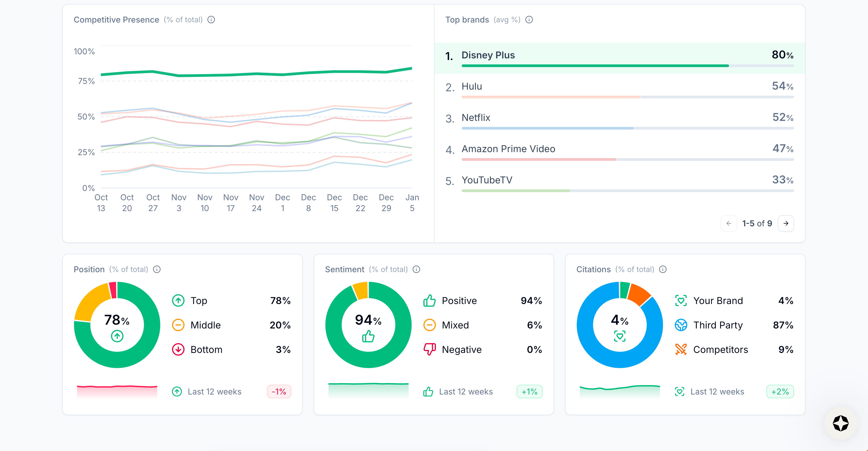Viewport: 868px width, 451px height.
Task: Click the Citations +2% change badge
Action: (780, 392)
